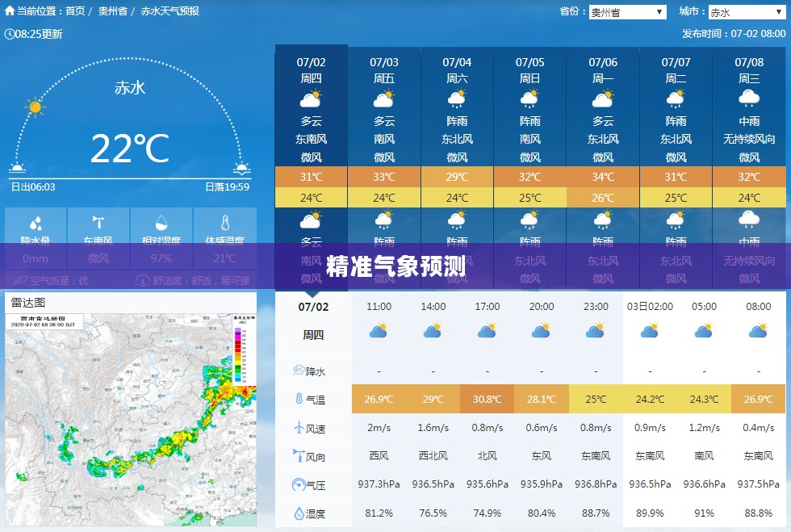Click the 17:00 hourly weather icon
Viewport: 791px width, 532px height.
click(487, 331)
